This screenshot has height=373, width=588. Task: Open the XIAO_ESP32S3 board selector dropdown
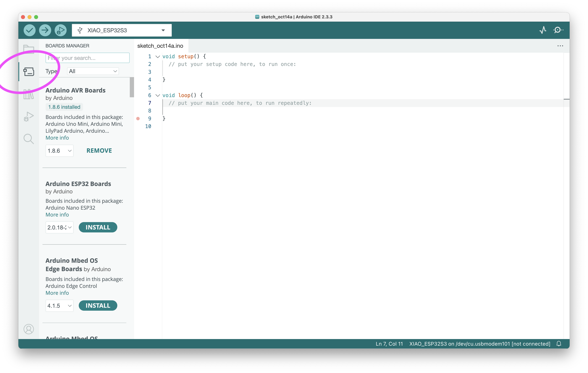pos(122,30)
